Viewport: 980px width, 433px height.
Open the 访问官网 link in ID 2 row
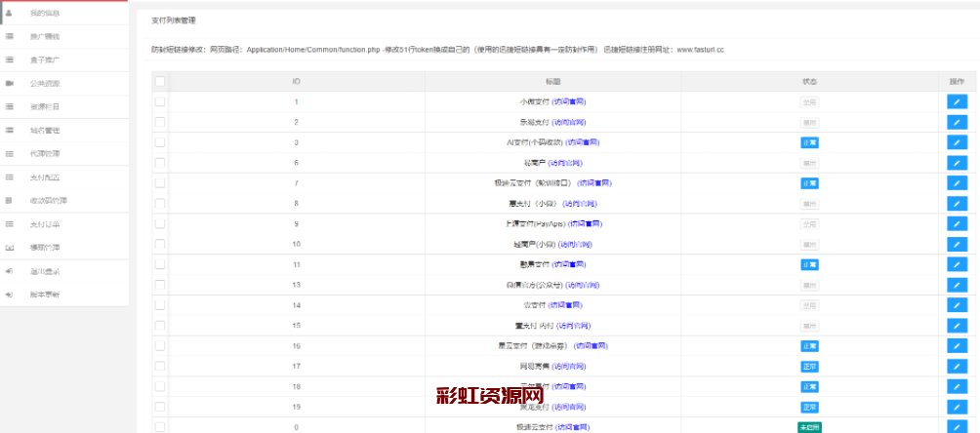(x=569, y=122)
